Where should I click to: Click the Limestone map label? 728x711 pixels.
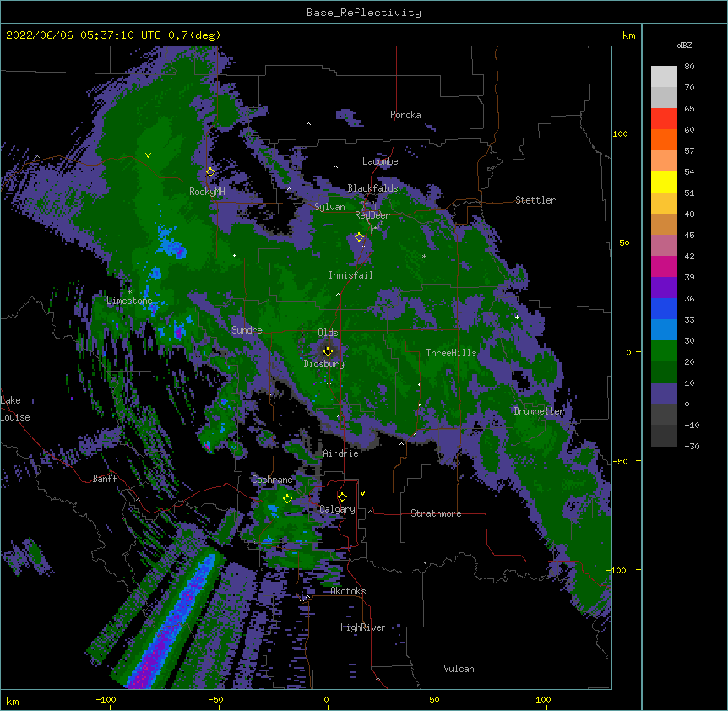(129, 301)
